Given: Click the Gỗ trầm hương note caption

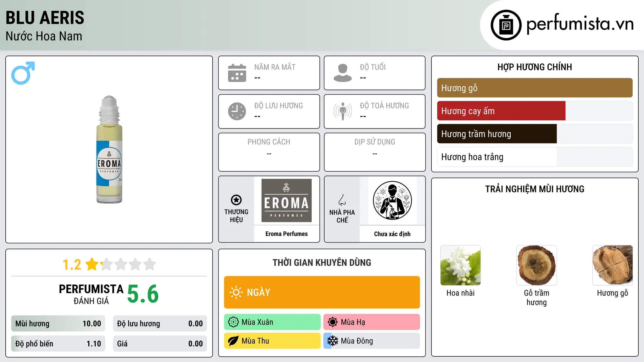Looking at the screenshot, I should click(x=536, y=298).
